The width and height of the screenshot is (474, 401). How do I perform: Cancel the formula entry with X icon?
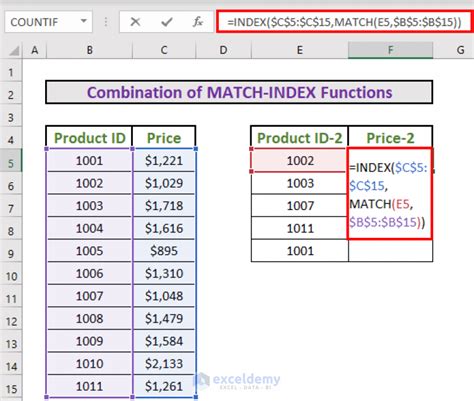coord(135,22)
